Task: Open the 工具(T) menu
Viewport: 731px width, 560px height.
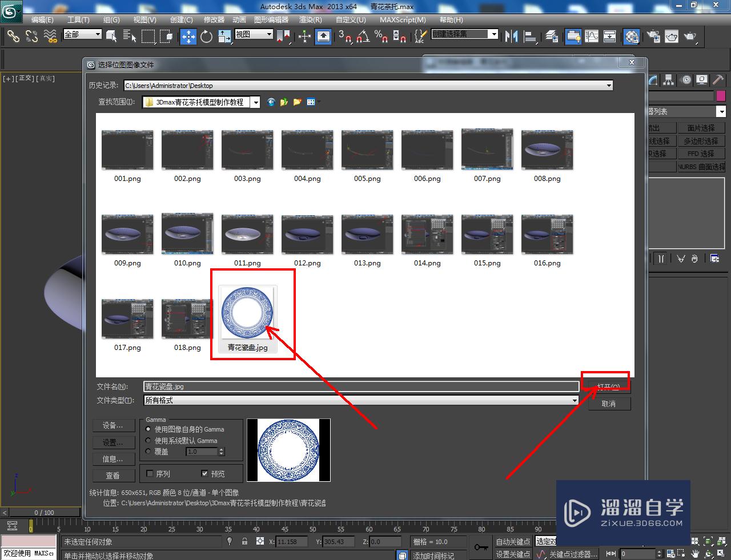Action: (x=78, y=19)
